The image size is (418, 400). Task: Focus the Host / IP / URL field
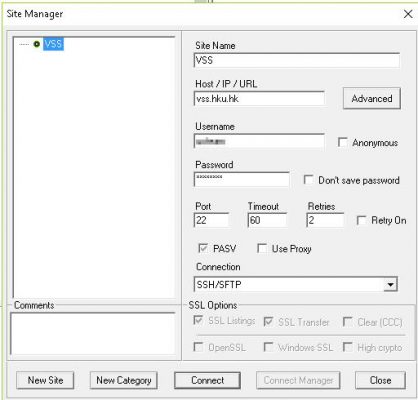coord(259,99)
